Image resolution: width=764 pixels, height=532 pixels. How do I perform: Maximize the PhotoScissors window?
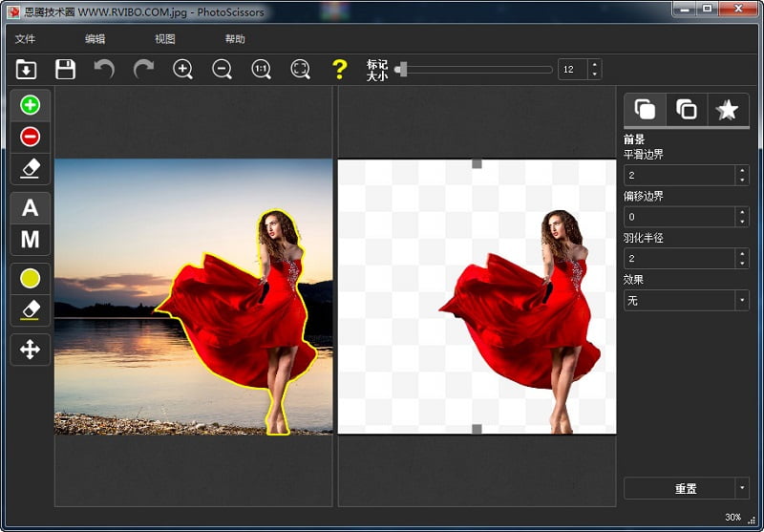click(x=708, y=9)
